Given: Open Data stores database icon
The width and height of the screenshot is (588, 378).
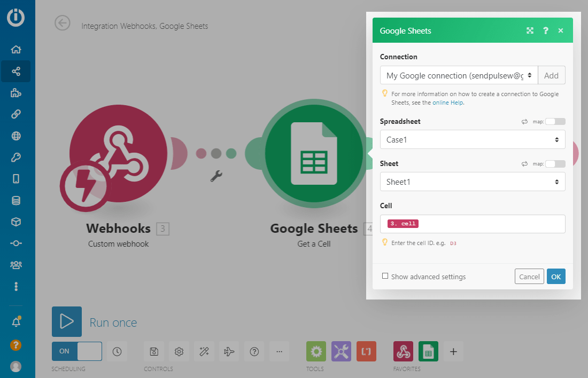Looking at the screenshot, I should [x=16, y=200].
